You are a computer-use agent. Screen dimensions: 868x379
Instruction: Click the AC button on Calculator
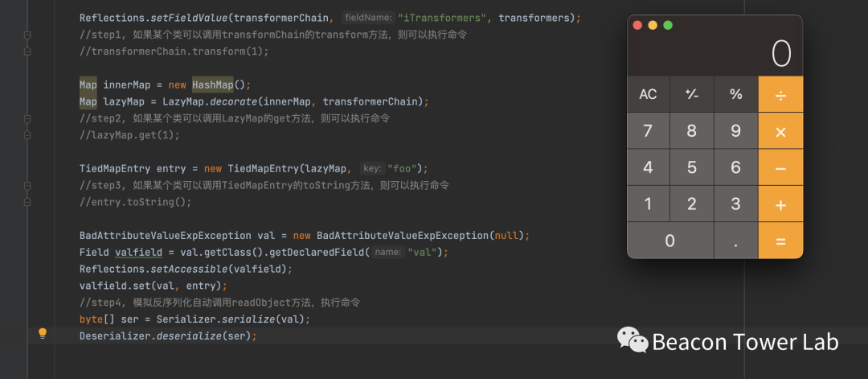tap(648, 94)
